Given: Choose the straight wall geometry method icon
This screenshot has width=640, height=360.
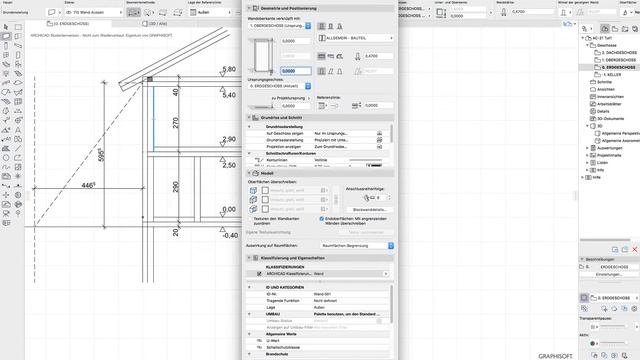Looking at the screenshot, I should pyautogui.click(x=133, y=12).
